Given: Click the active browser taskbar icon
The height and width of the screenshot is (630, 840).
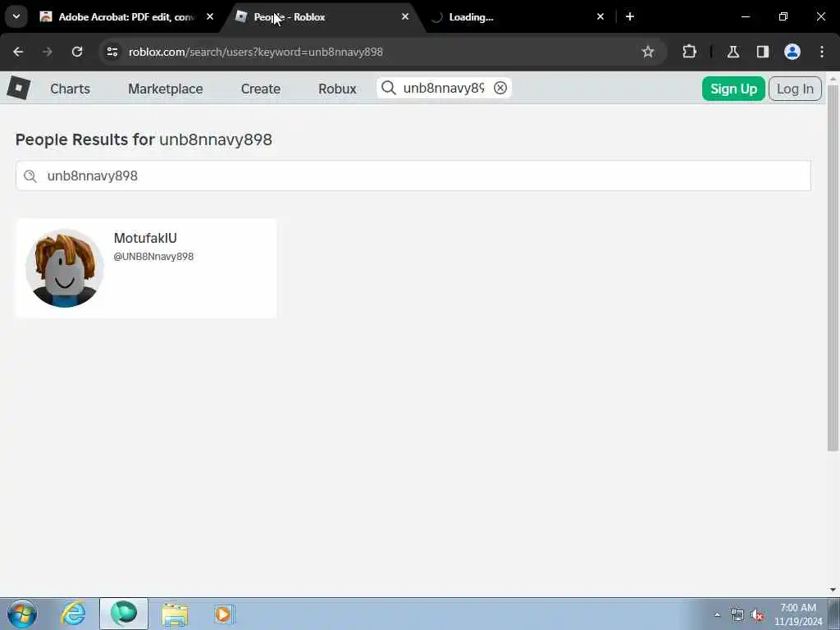Looking at the screenshot, I should tap(124, 614).
